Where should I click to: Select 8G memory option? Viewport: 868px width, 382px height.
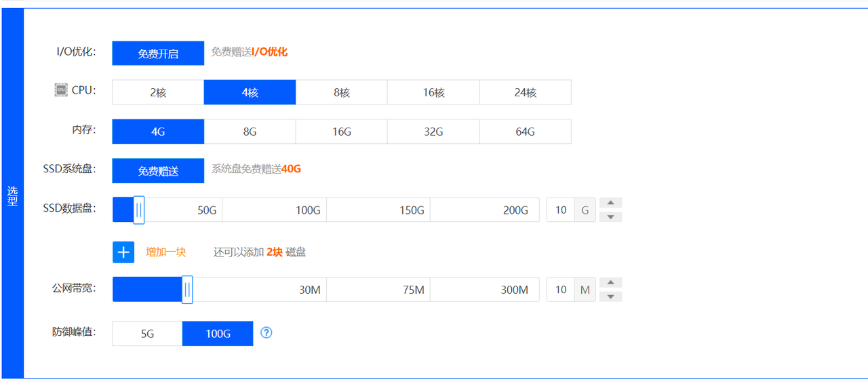pos(250,132)
